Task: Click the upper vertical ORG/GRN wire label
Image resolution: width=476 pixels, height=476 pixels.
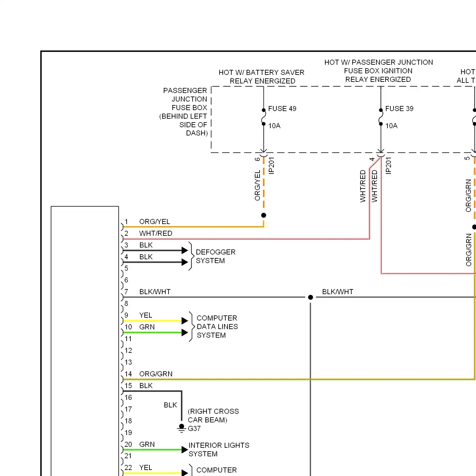Action: [468, 195]
